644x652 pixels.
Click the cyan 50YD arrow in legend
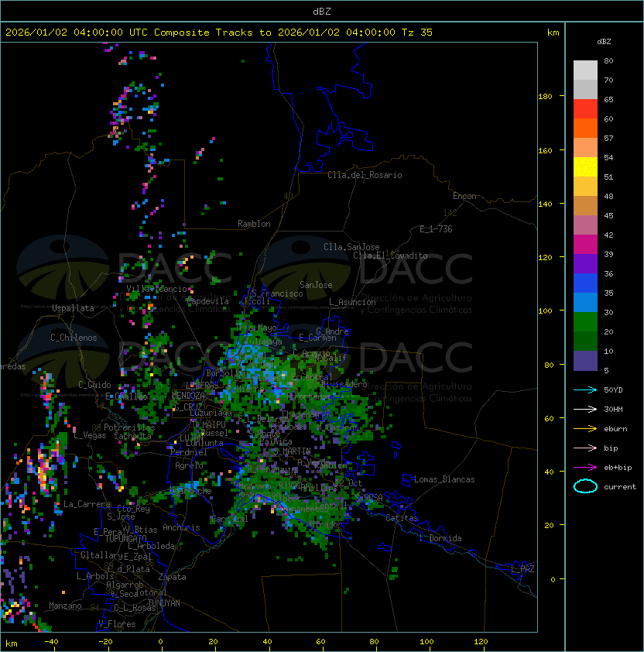pos(585,390)
